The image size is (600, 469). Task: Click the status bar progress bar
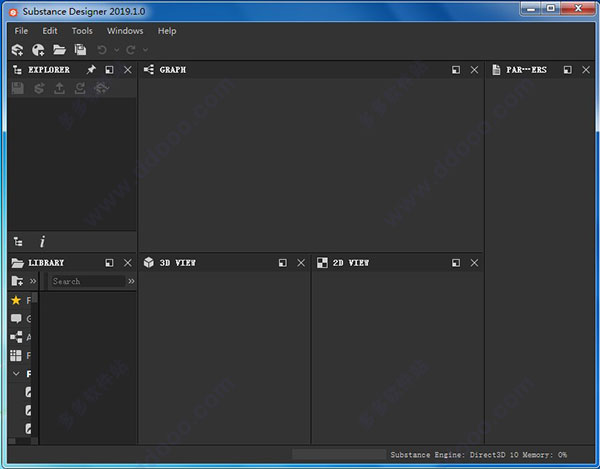coord(339,454)
